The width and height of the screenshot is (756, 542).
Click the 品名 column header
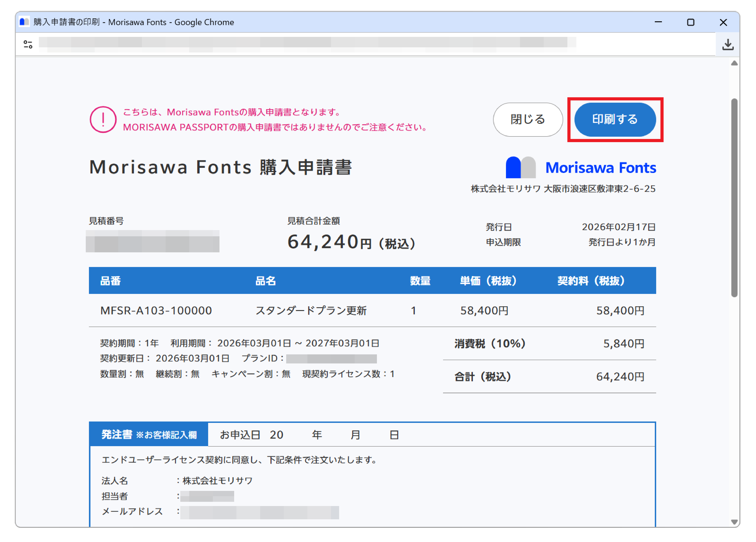pos(265,281)
